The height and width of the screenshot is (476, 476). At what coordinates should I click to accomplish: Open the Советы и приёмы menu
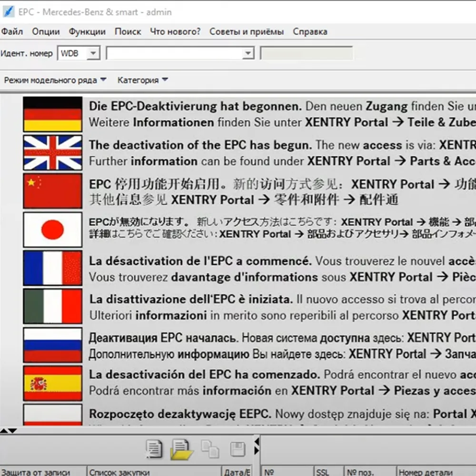[247, 31]
